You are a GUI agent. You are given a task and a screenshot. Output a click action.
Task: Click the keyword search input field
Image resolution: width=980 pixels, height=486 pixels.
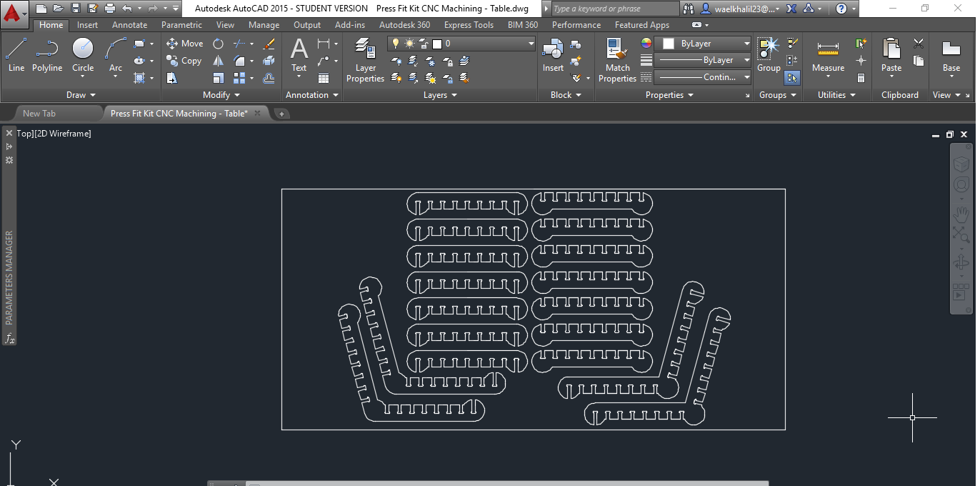(615, 9)
